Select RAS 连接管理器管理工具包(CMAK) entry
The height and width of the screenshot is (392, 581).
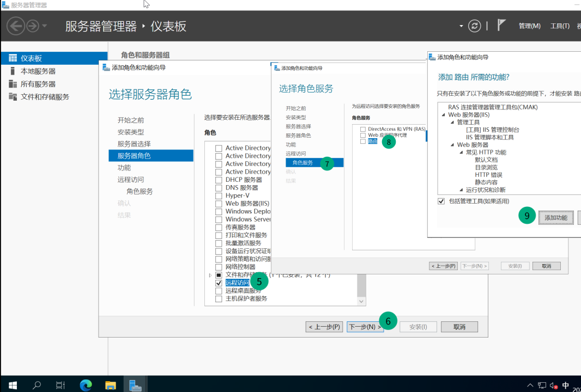point(493,107)
